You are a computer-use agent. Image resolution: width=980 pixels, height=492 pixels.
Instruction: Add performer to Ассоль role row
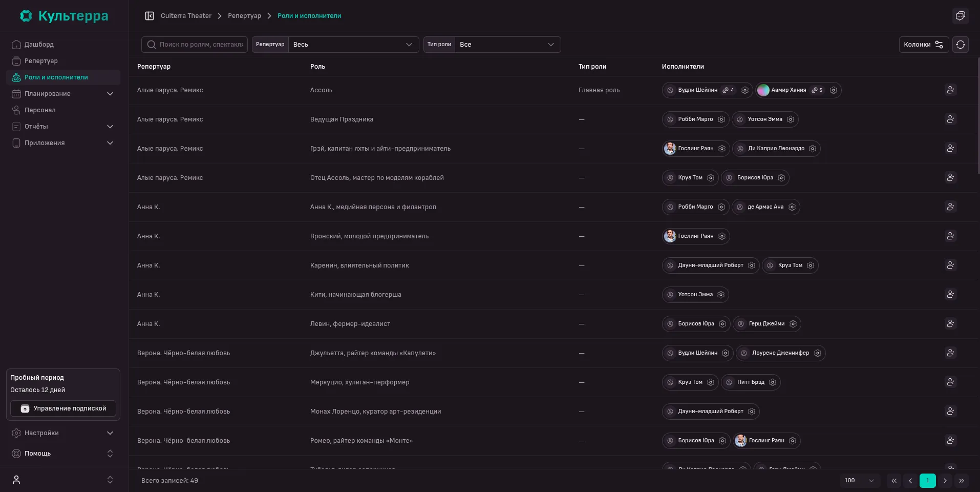[x=950, y=90]
